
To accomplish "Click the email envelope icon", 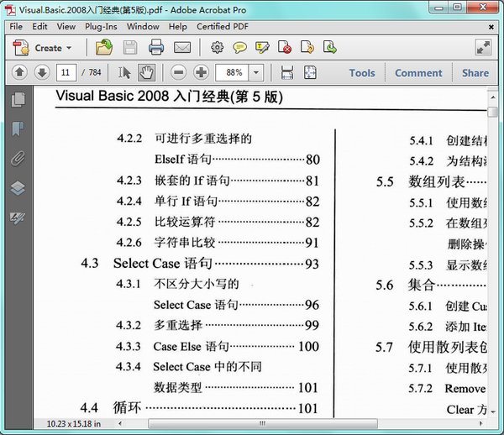I will point(181,48).
